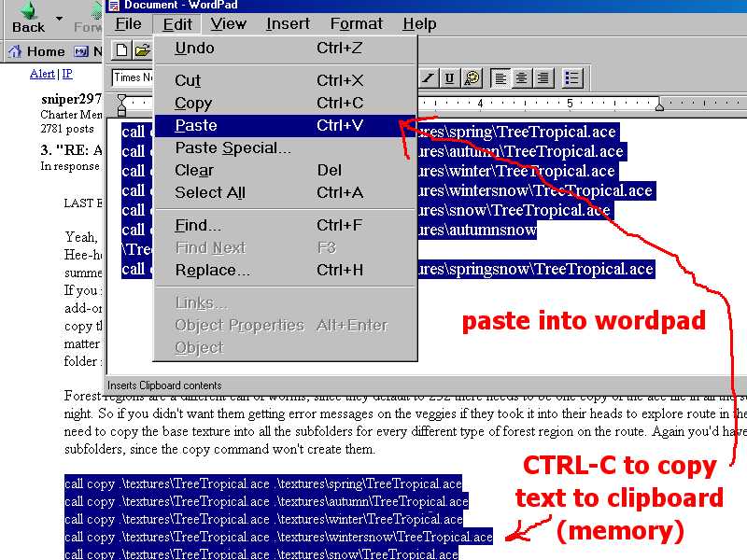Click the '2781 posts' text in the browser

(x=67, y=129)
